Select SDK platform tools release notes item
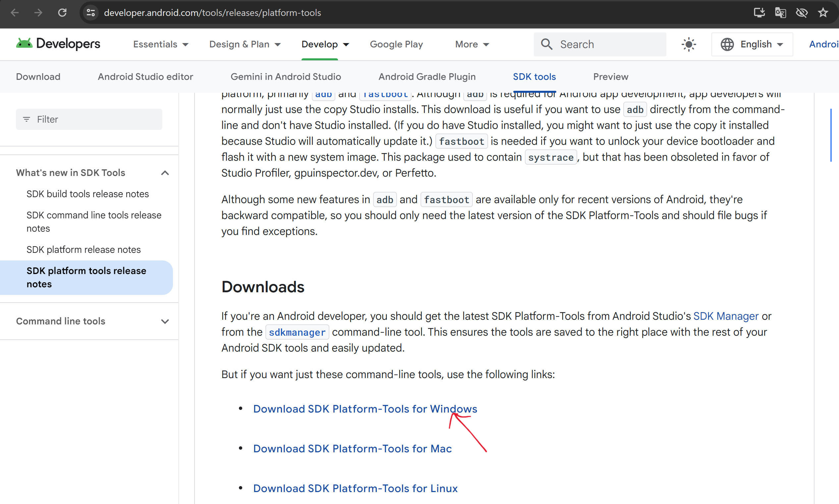 86,277
